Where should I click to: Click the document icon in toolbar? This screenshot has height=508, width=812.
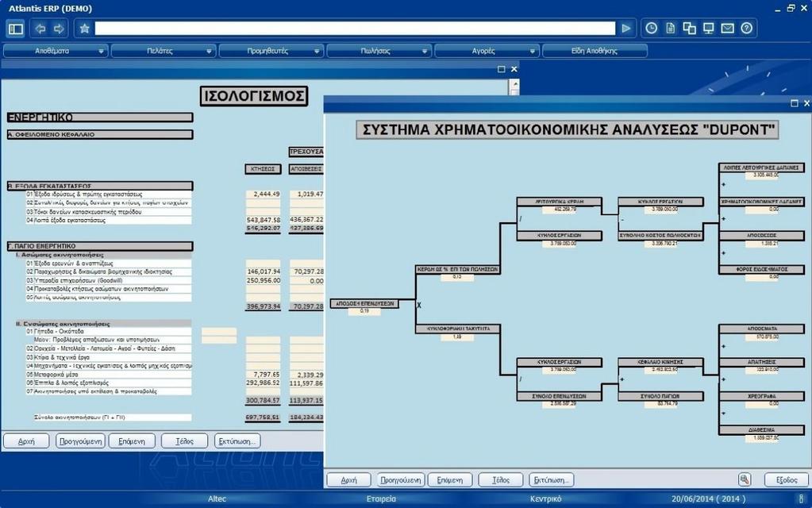tap(671, 29)
